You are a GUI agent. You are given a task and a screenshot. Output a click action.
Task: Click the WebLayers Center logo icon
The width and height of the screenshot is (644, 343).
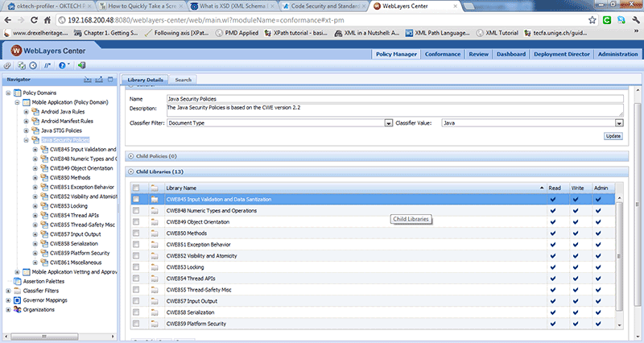(x=16, y=51)
